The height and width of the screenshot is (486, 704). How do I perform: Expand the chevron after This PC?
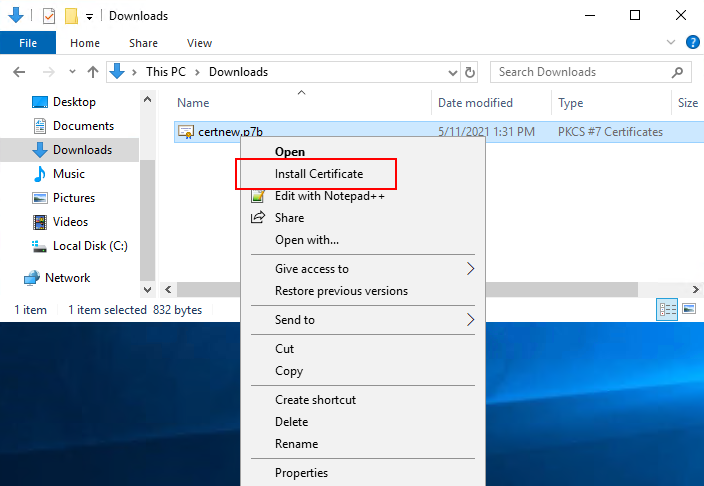point(197,72)
